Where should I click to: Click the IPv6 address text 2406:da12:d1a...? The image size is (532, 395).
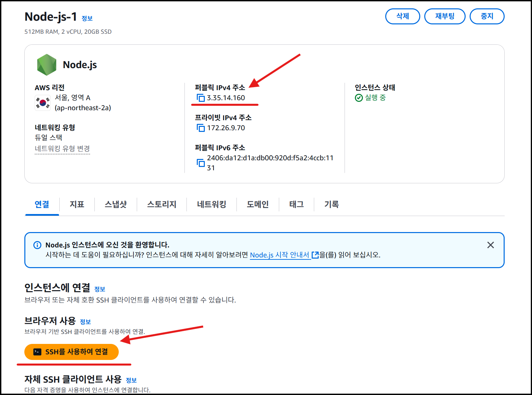tap(270, 163)
